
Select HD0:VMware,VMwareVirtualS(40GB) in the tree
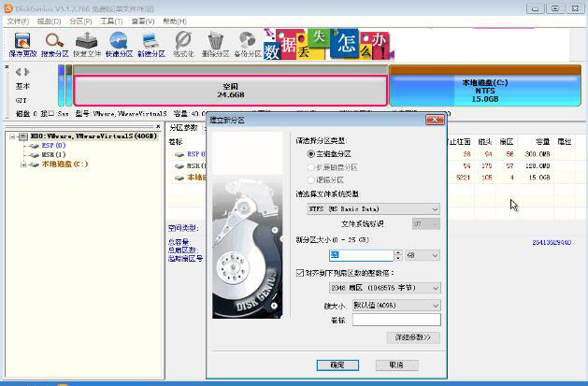93,136
